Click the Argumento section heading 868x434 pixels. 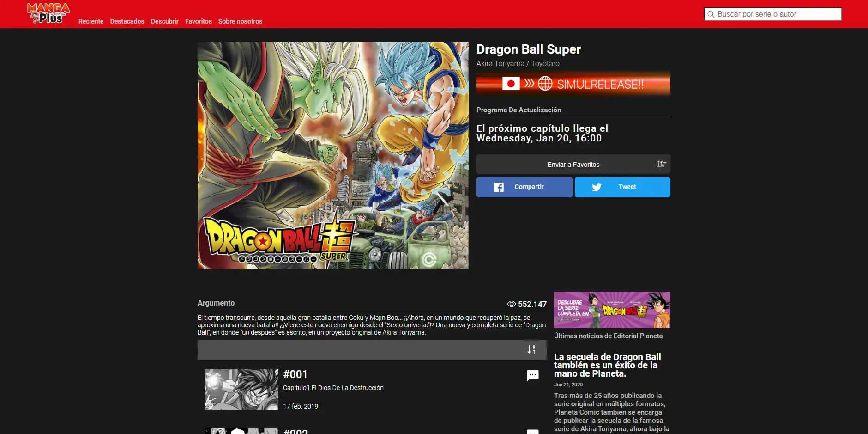pyautogui.click(x=216, y=303)
